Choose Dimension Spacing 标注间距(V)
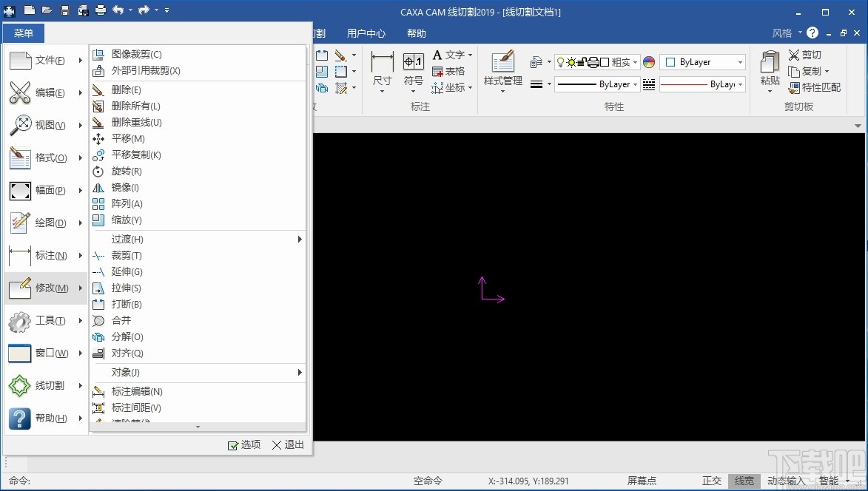This screenshot has width=868, height=491. (198, 407)
